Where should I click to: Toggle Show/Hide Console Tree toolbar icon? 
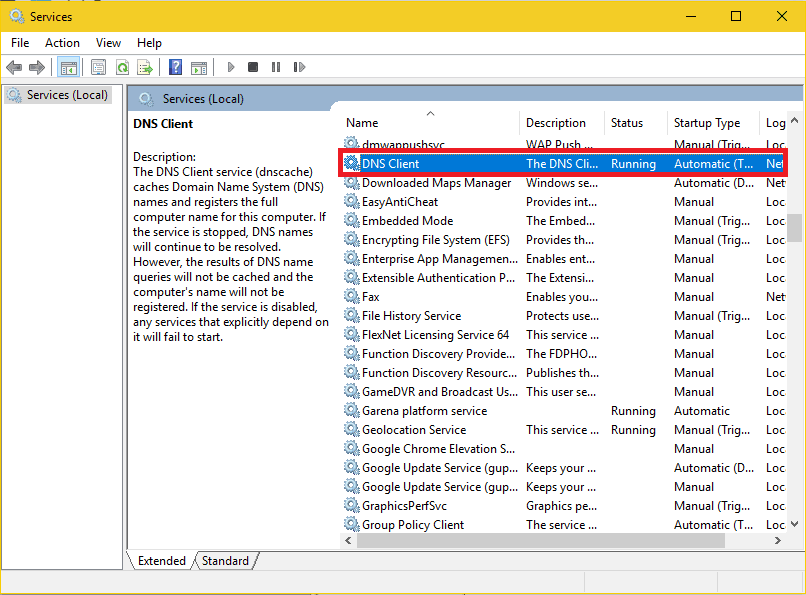[x=68, y=67]
